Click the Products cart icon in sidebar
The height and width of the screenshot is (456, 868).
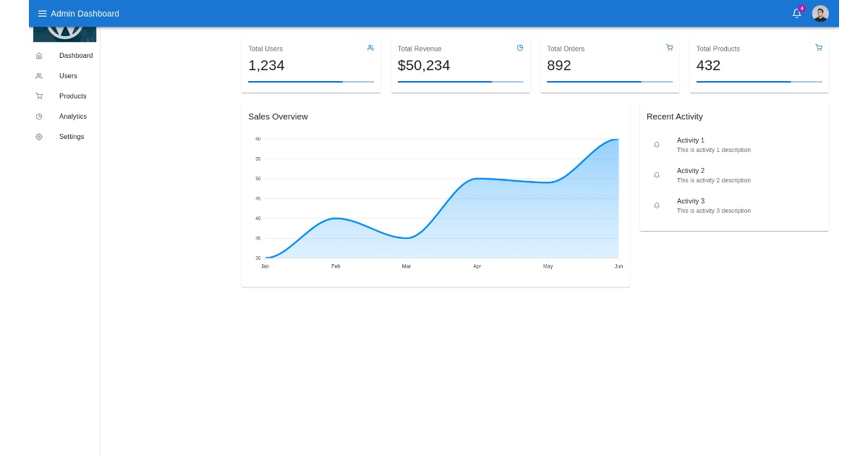click(39, 96)
